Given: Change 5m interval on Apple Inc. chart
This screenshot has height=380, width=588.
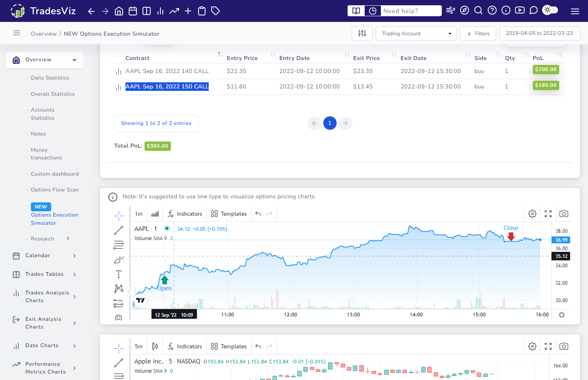Looking at the screenshot, I should pyautogui.click(x=139, y=346).
